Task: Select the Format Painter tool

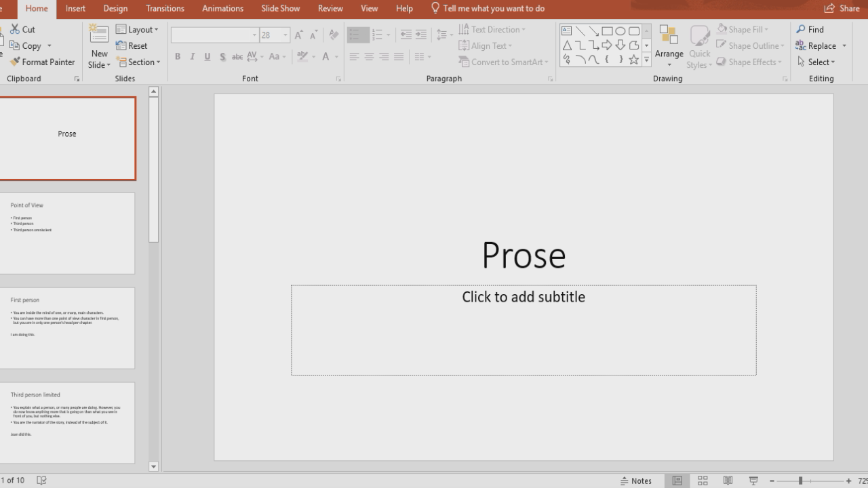Action: click(42, 62)
